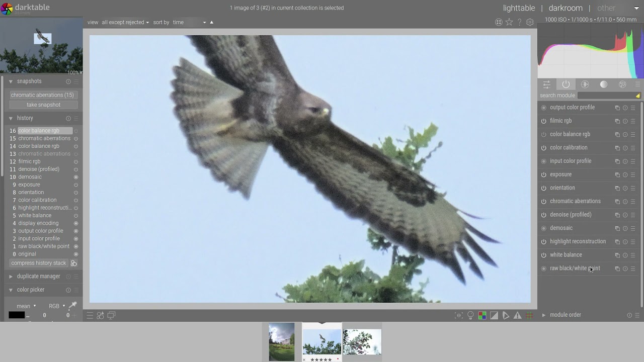
Task: Toggle the guides and grid overlay icon
Action: click(529, 315)
